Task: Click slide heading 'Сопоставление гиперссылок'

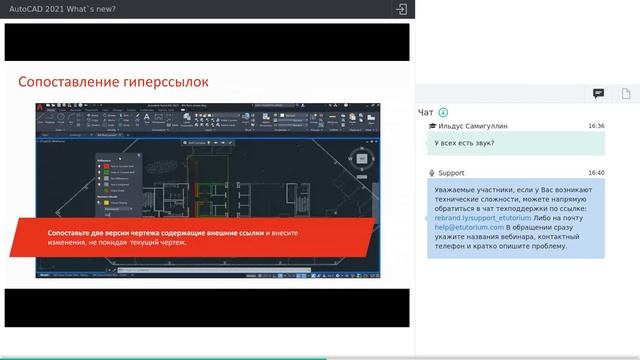Action: coord(113,82)
